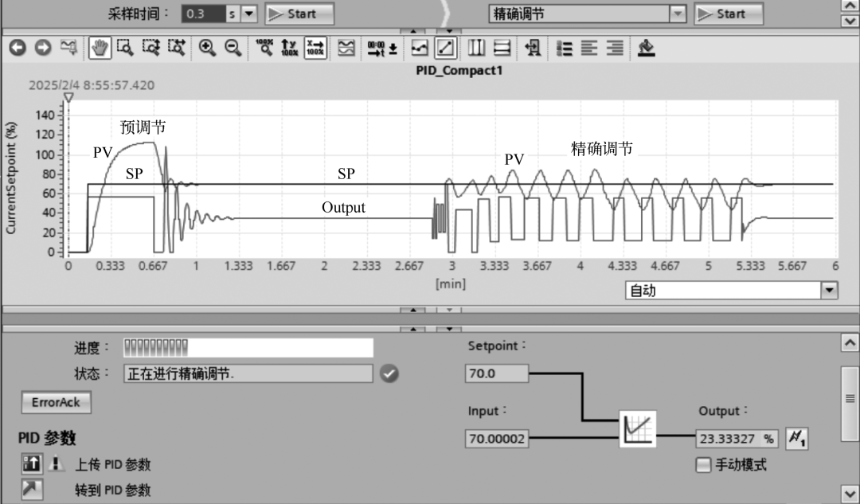This screenshot has height=504, width=860.
Task: Toggle the sample points display
Action: [420, 48]
